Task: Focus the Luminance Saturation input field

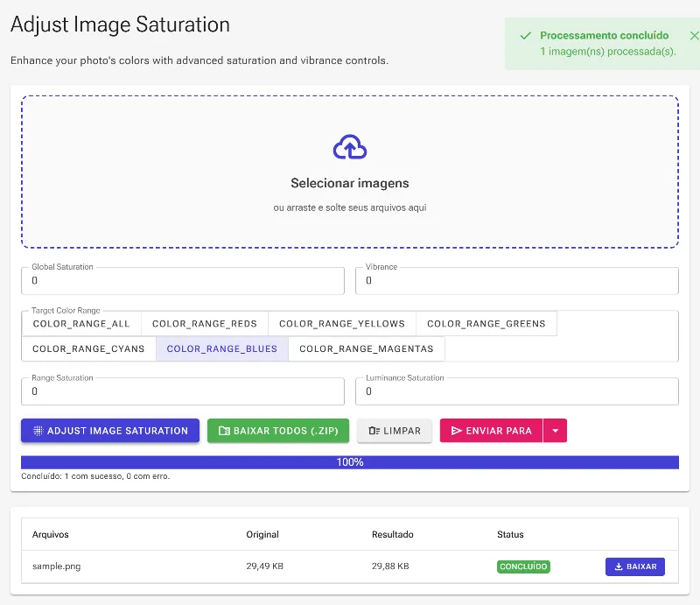Action: click(516, 391)
